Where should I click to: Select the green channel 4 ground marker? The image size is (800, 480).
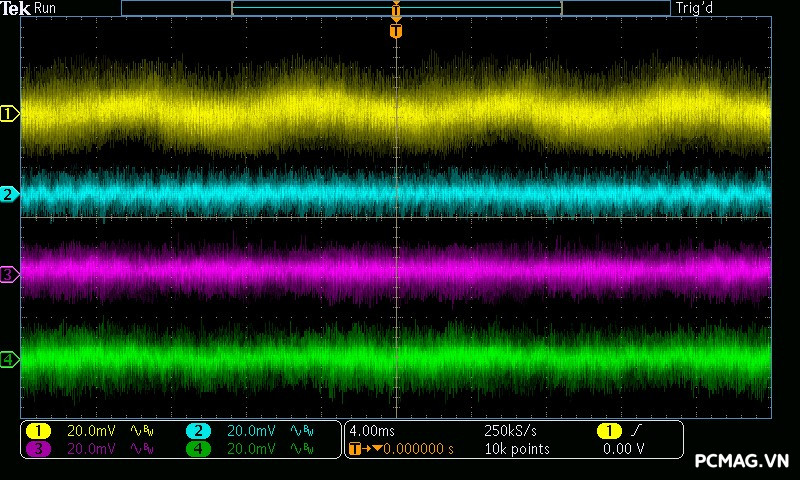[x=9, y=359]
